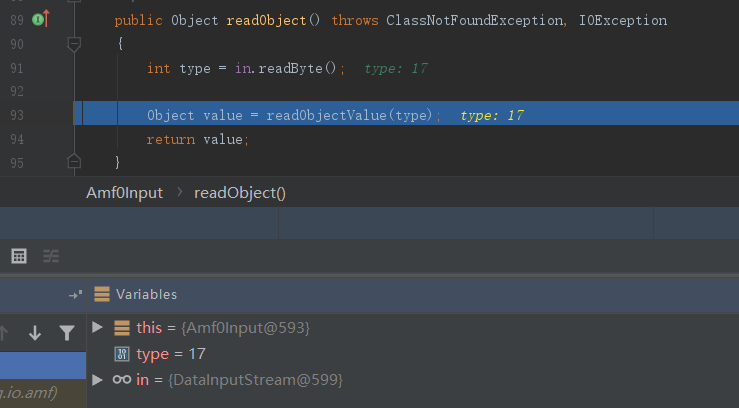Click the Trace Current Stream Chain icon
The height and width of the screenshot is (408, 739).
[51, 256]
